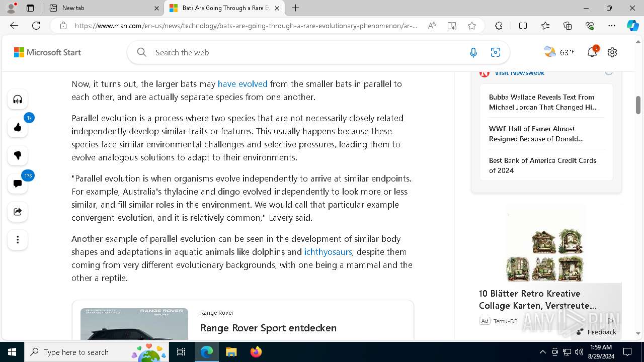Open Task View on taskbar
This screenshot has width=644, height=362.
[181, 352]
